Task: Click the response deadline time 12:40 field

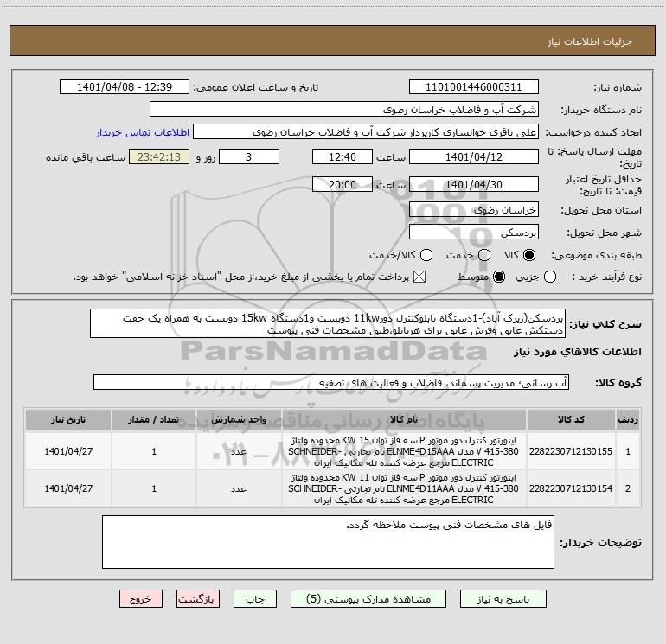Action: 343,156
